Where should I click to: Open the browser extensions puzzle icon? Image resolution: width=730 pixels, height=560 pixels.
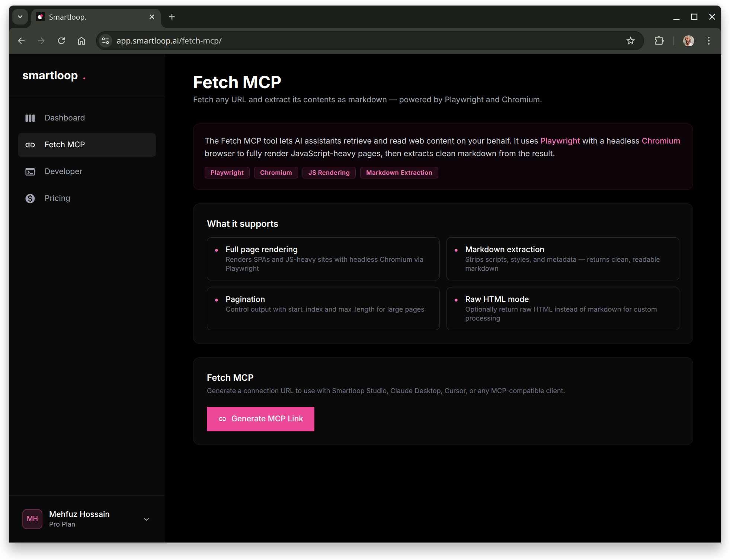[x=659, y=41]
